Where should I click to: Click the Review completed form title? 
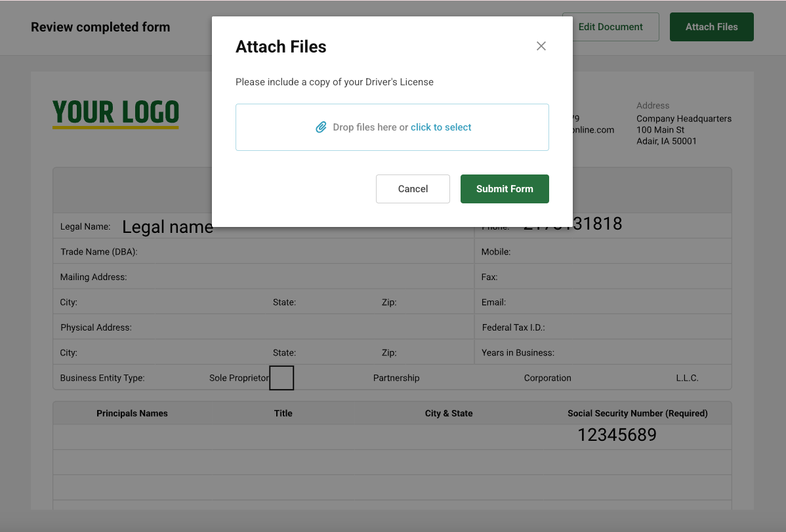pos(100,27)
